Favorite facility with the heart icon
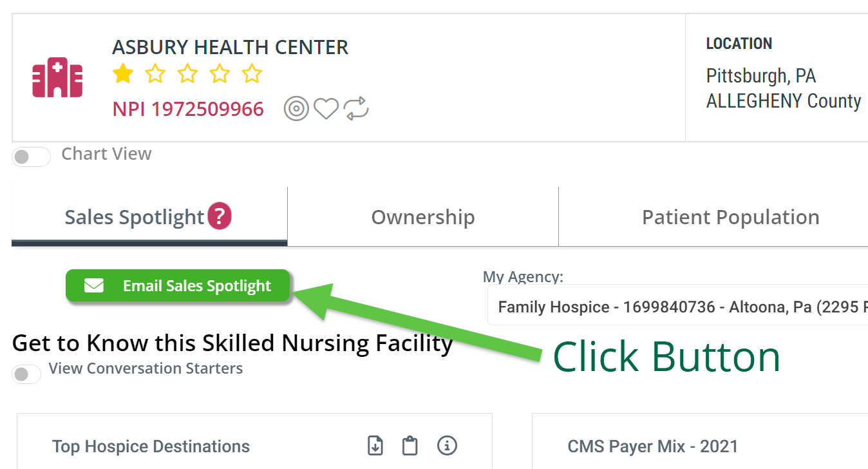 coord(326,108)
